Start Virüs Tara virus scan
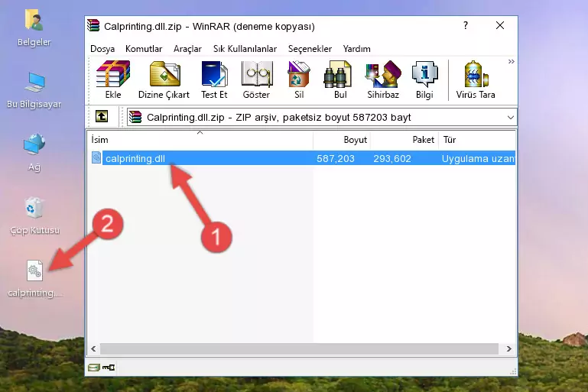The image size is (588, 392). pyautogui.click(x=476, y=79)
